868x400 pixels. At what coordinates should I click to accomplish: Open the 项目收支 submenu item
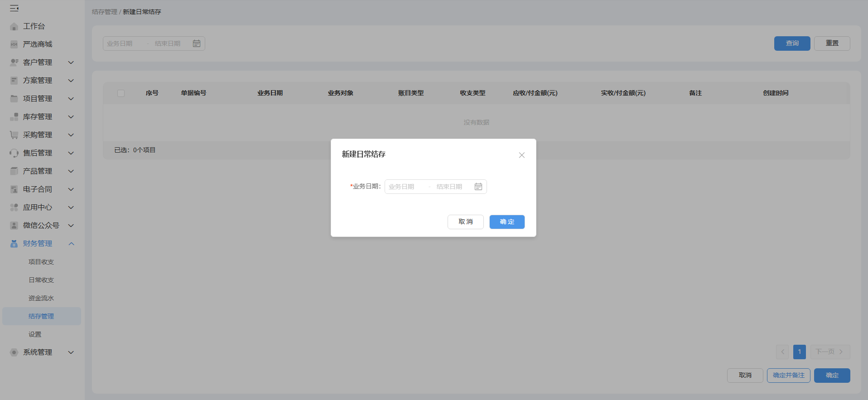[41, 262]
